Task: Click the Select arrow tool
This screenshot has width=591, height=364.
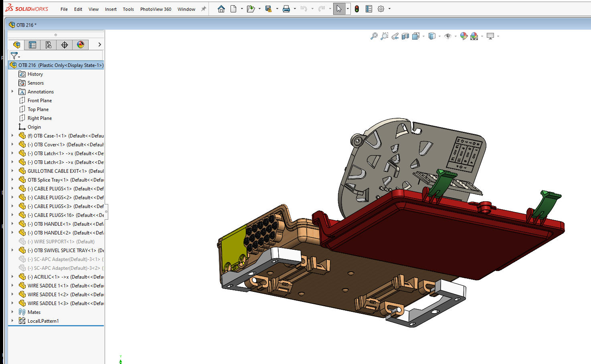Action: point(339,9)
